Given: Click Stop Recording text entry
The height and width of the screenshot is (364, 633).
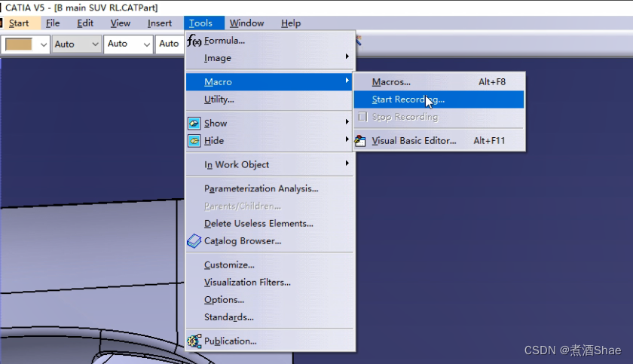Looking at the screenshot, I should tap(405, 117).
